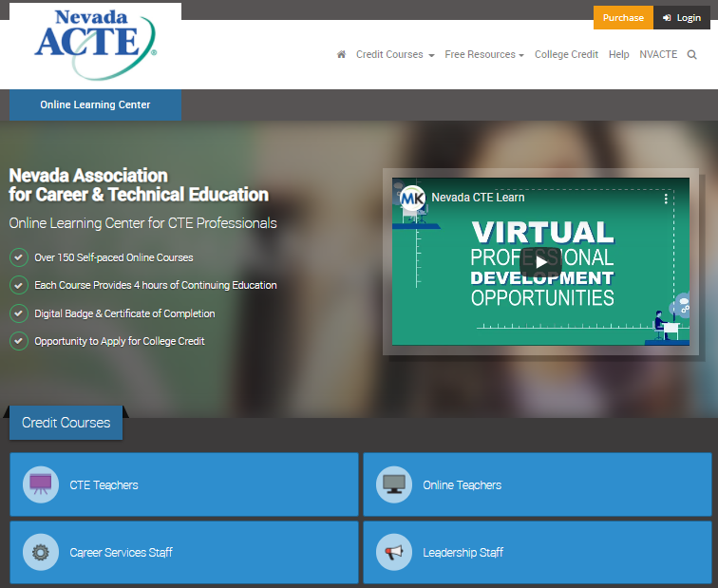Screen dimensions: 718x588
Task: Select the Credit Courses section tab
Action: 66,422
